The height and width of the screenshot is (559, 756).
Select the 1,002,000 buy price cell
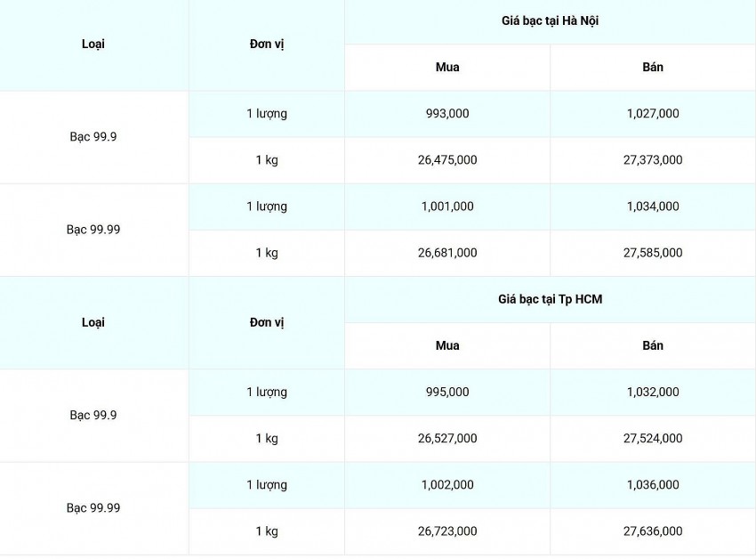pyautogui.click(x=447, y=485)
